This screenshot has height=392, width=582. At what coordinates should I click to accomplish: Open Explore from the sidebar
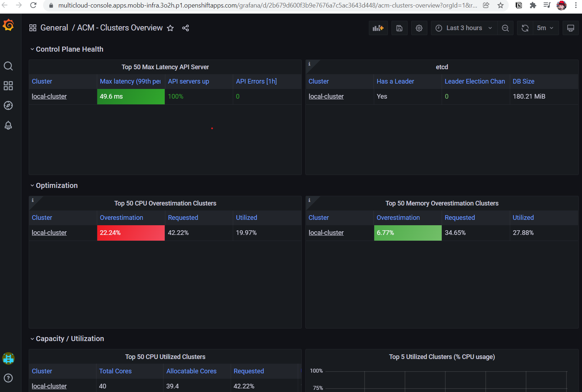pyautogui.click(x=8, y=105)
